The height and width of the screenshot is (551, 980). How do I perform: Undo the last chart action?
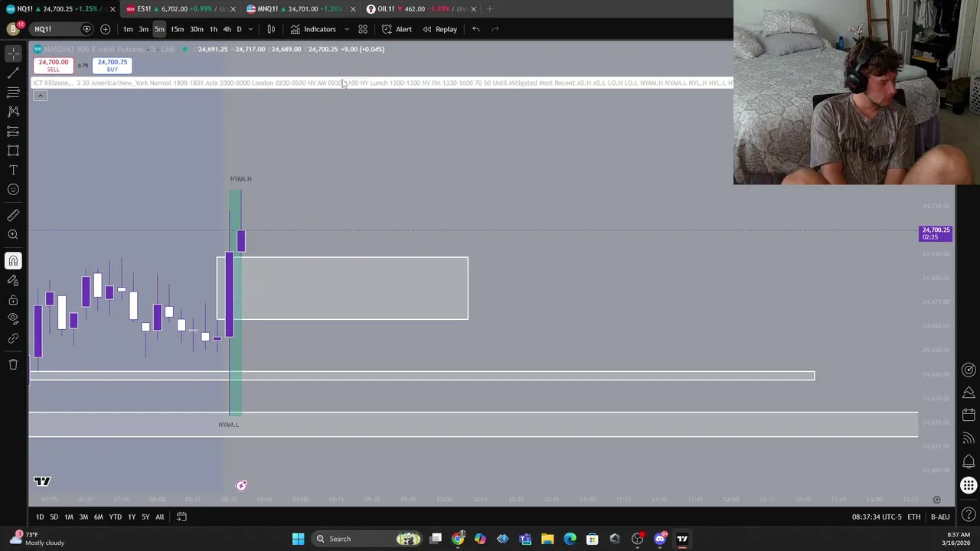coord(475,29)
